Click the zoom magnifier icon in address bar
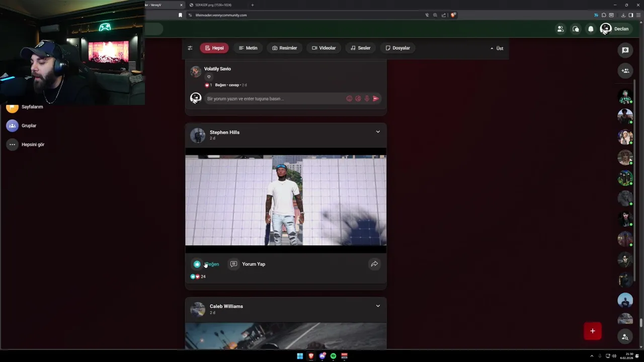Viewport: 644px width, 362px height. [x=435, y=15]
